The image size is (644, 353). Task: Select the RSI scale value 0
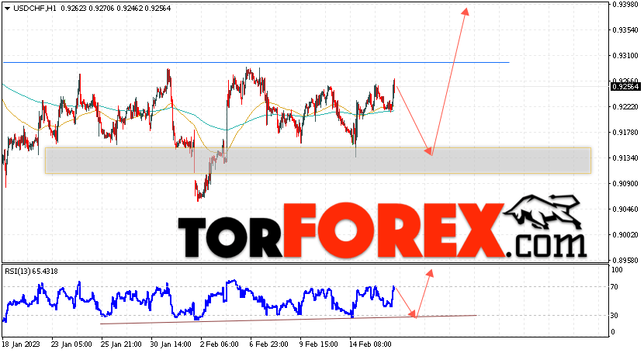pos(613,331)
